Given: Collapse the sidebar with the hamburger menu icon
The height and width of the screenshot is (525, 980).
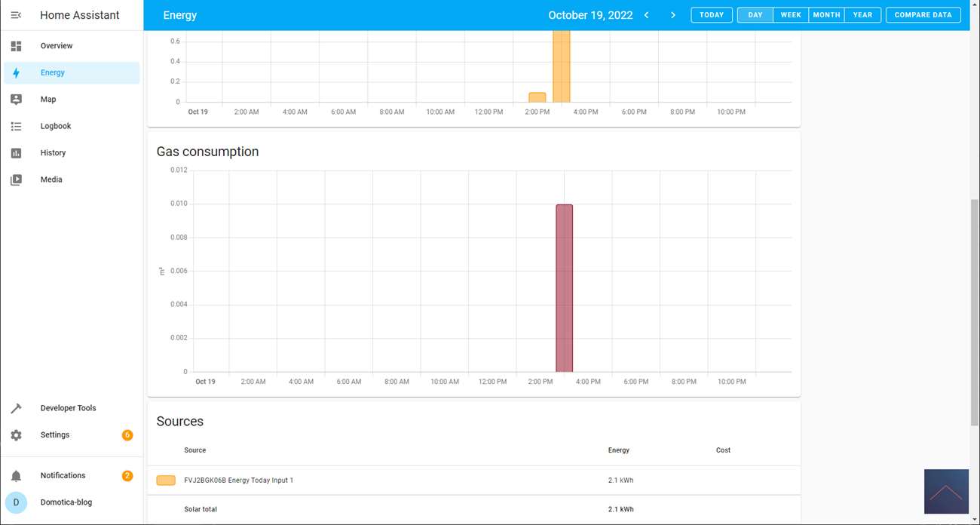Looking at the screenshot, I should [x=16, y=15].
